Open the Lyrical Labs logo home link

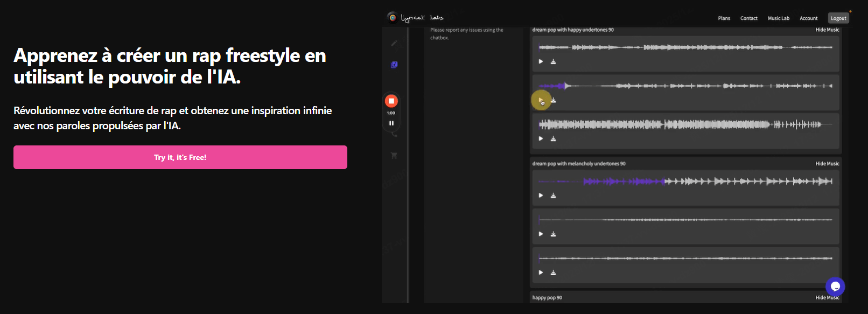416,18
